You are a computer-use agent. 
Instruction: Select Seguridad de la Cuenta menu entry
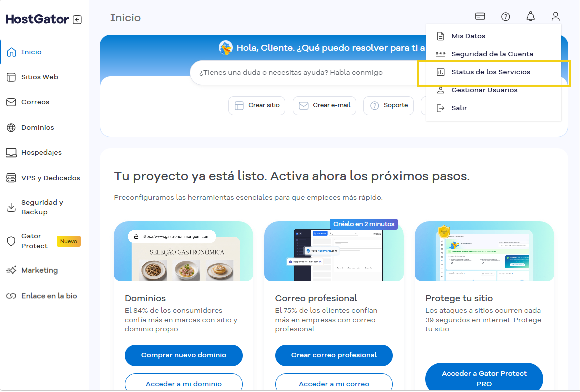tap(494, 54)
